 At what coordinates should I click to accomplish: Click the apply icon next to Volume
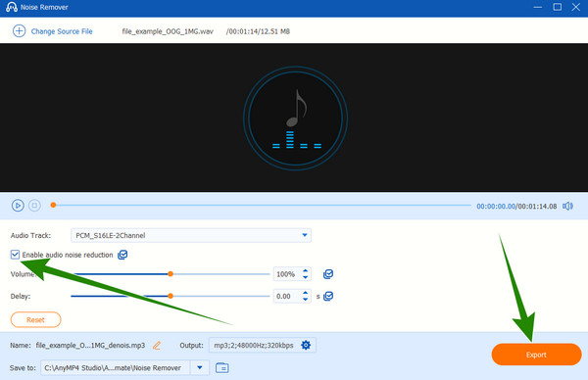[328, 274]
